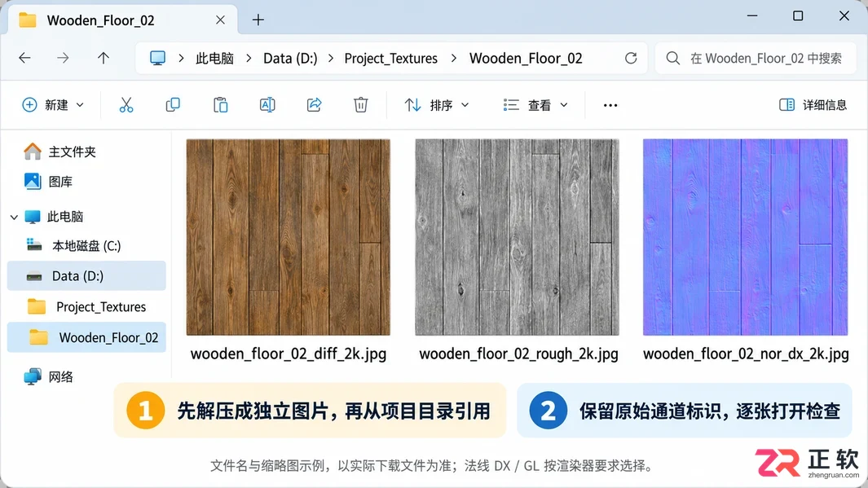Select Wooden_Floor_02 folder in sidebar

click(86, 337)
